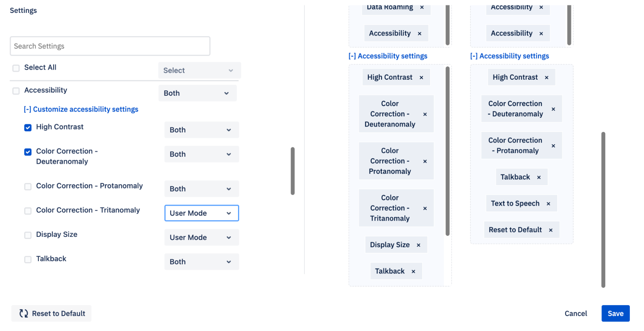Viewport: 644px width, 331px height.
Task: Remove the Text to Speech chip
Action: coord(549,203)
